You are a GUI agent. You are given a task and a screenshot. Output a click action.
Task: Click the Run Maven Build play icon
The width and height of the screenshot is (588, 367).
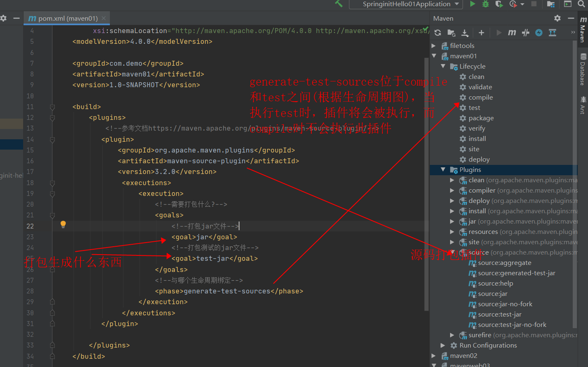coord(499,33)
